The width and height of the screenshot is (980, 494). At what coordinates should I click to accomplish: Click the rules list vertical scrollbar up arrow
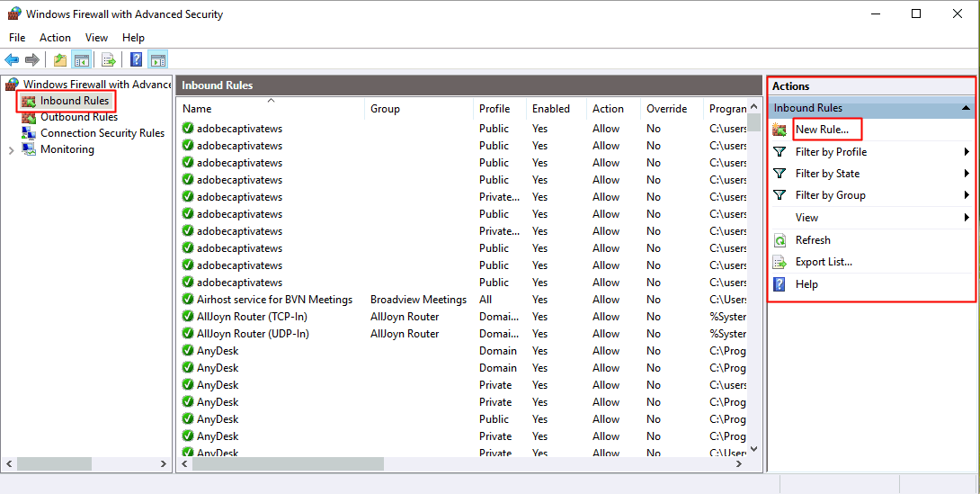[753, 106]
